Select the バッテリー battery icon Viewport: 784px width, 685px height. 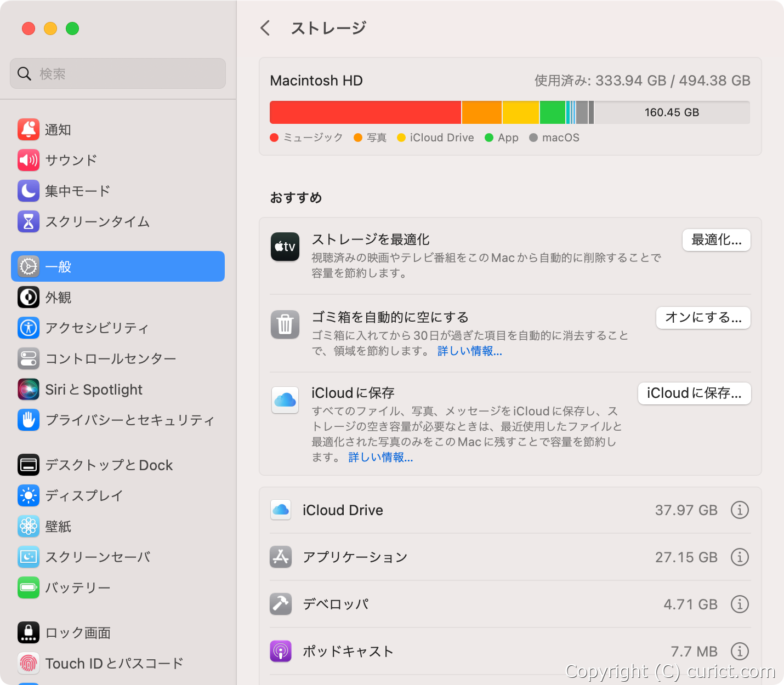tap(29, 587)
